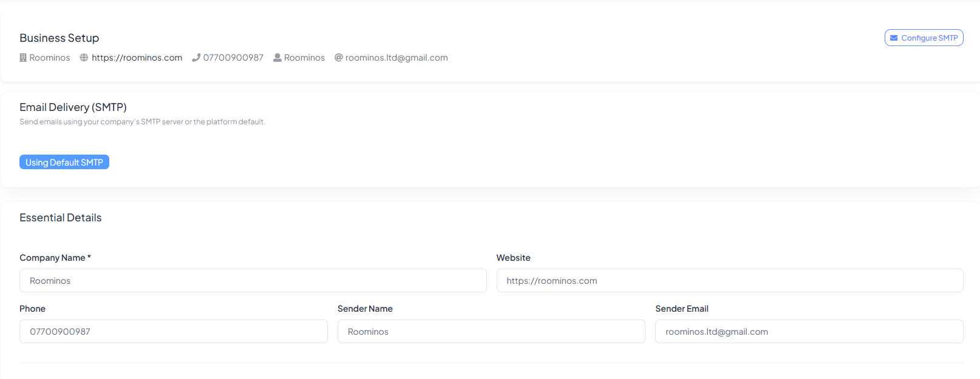Click the 07700900987 number in header
980x379 pixels.
coord(233,58)
